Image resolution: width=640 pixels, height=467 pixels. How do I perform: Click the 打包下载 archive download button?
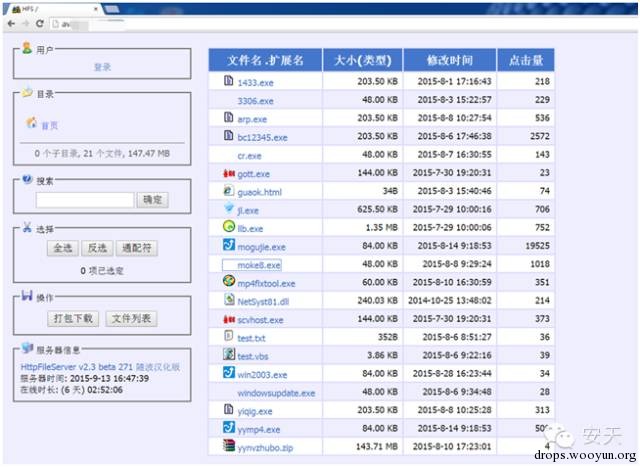[73, 318]
